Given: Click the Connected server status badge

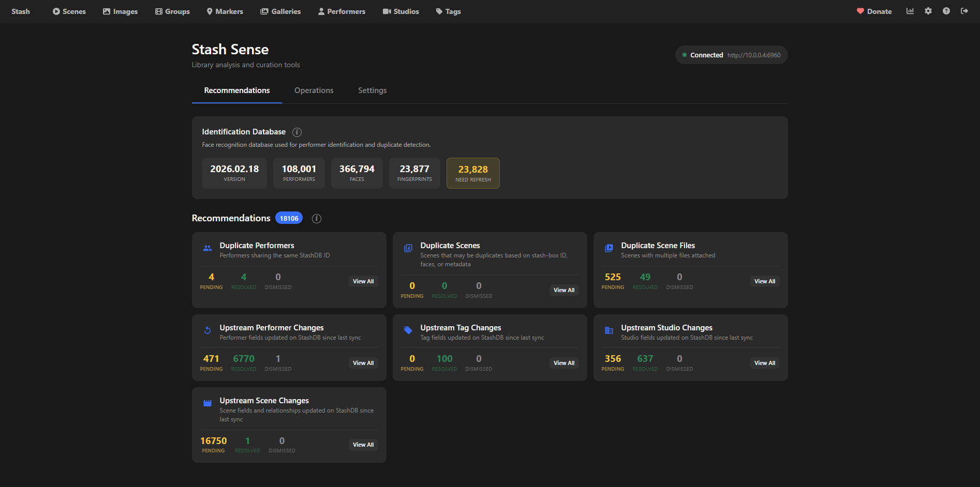Looking at the screenshot, I should pos(731,55).
